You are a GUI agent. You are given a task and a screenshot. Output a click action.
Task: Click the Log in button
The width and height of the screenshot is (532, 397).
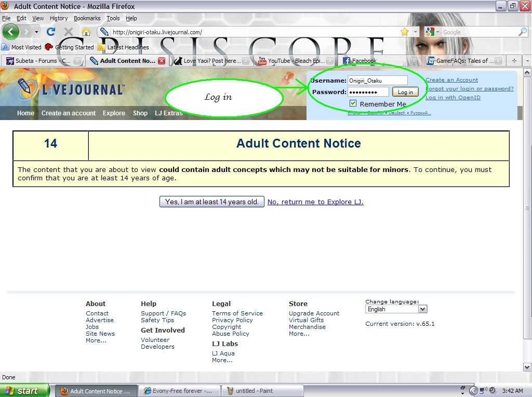coord(405,92)
